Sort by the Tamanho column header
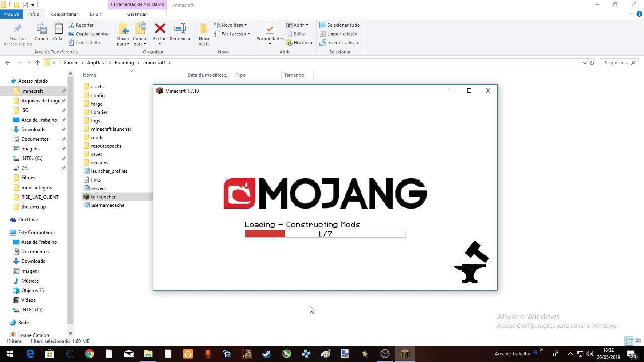 tap(297, 75)
